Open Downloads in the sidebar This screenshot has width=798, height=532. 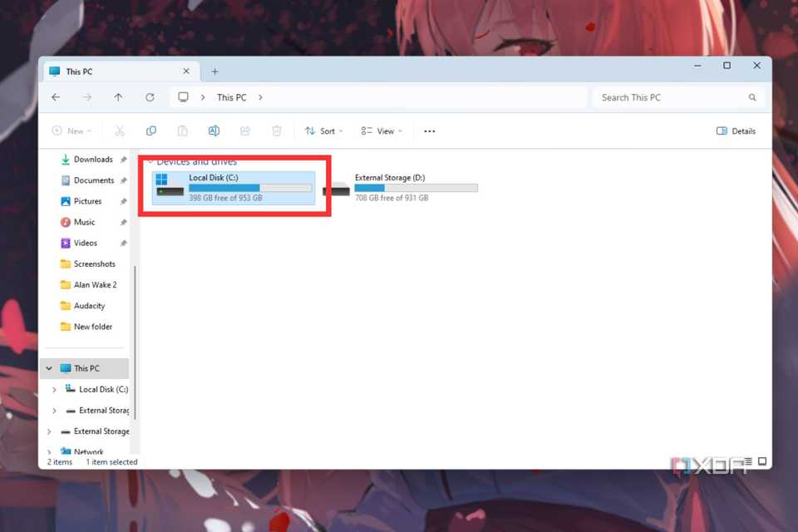(93, 160)
